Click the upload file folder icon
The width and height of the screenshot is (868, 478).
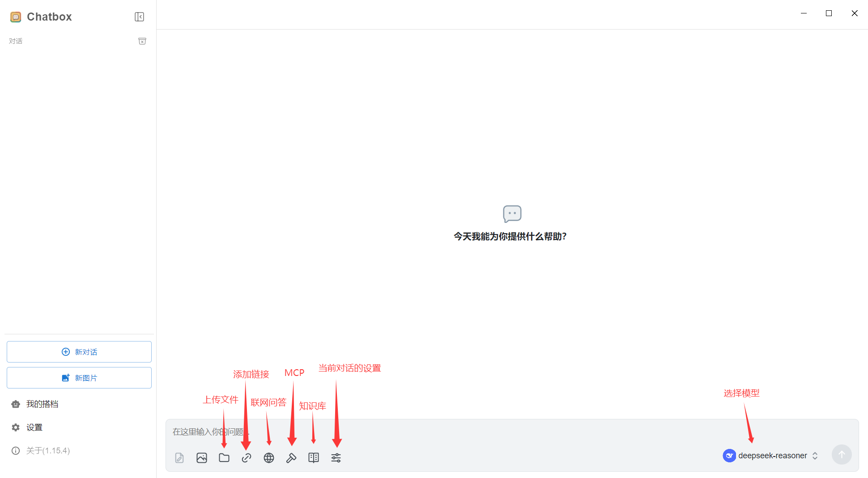pyautogui.click(x=224, y=457)
